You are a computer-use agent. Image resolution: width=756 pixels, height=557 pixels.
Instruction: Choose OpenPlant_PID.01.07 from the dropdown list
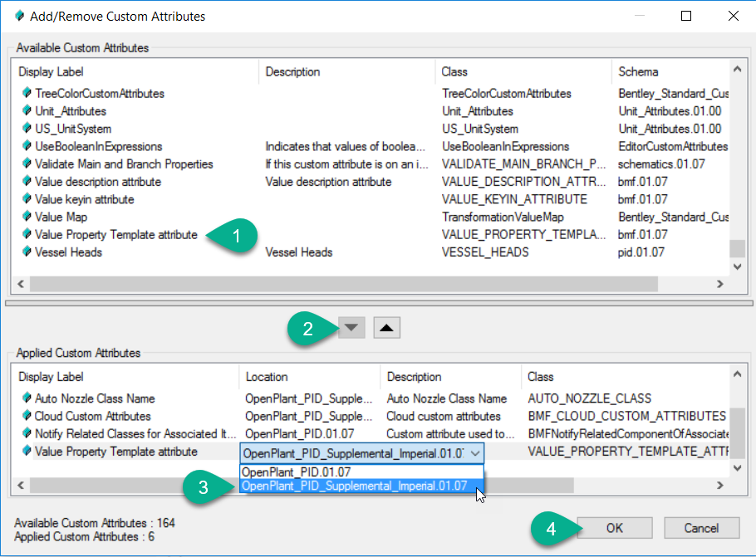297,471
